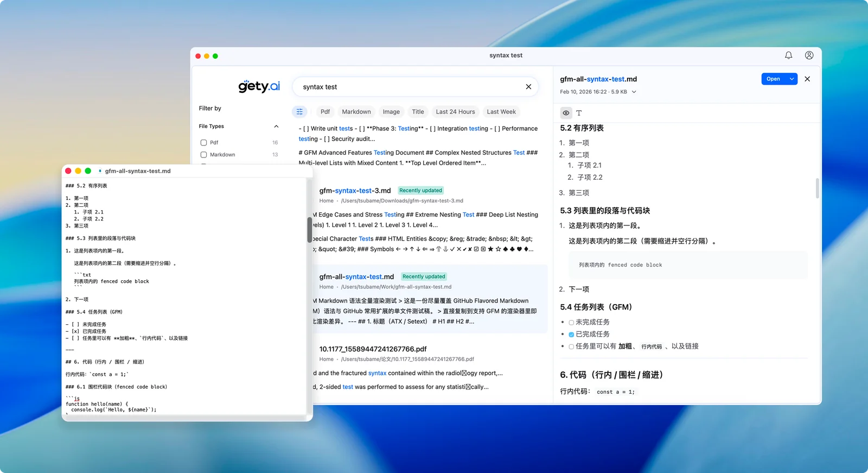Image resolution: width=868 pixels, height=473 pixels.
Task: Click '2. 下一项' in the preview list
Action: (574, 289)
